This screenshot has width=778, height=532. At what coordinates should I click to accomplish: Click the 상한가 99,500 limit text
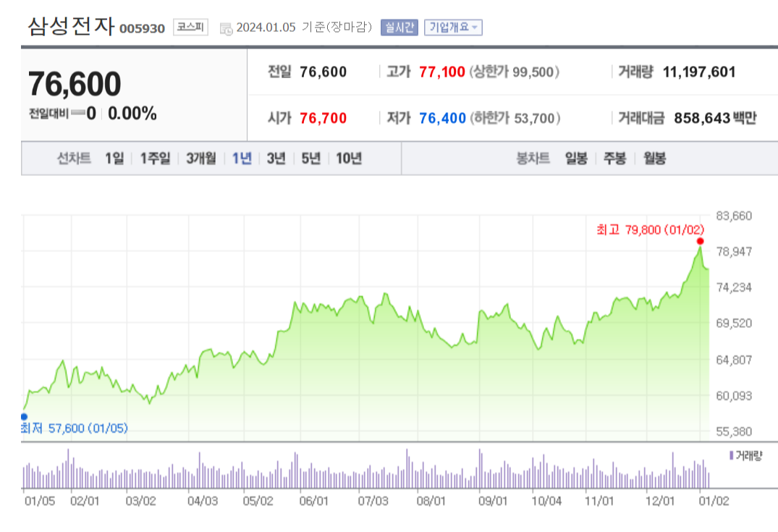tap(515, 72)
